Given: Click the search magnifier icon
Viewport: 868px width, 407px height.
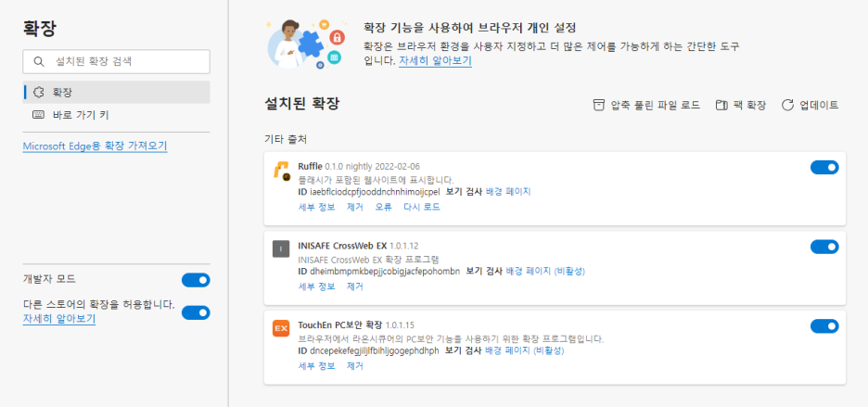Looking at the screenshot, I should click(x=38, y=61).
